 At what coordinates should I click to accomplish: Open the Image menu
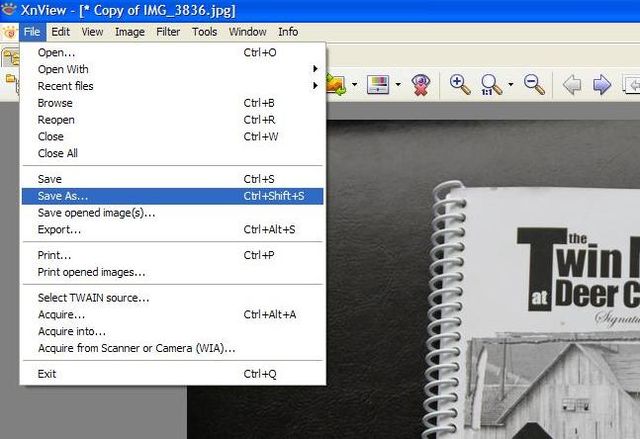tap(130, 32)
